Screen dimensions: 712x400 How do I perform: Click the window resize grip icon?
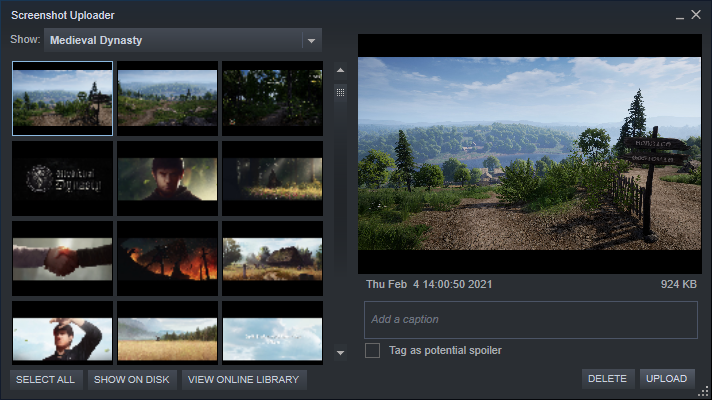pyautogui.click(x=703, y=391)
